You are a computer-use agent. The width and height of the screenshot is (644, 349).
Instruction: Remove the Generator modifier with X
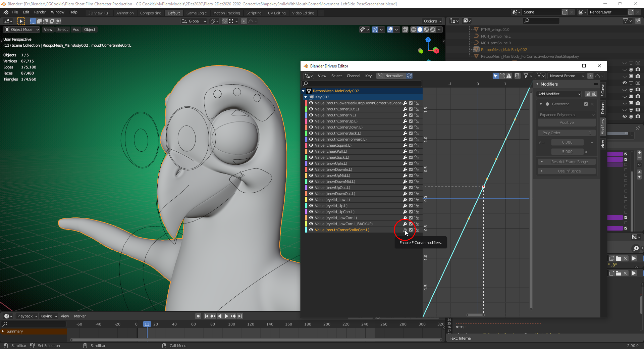pos(592,104)
